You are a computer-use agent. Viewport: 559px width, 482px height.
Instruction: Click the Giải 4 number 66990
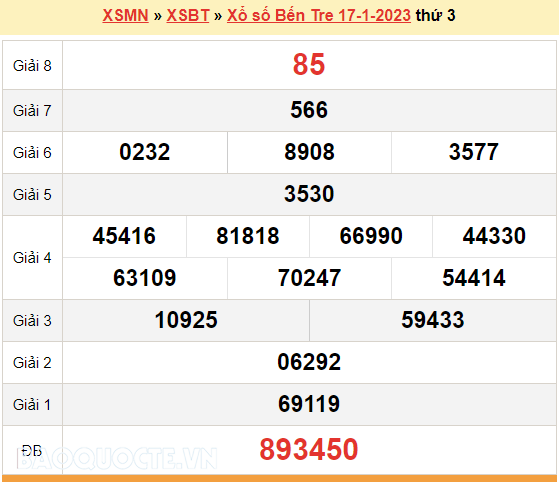click(371, 236)
